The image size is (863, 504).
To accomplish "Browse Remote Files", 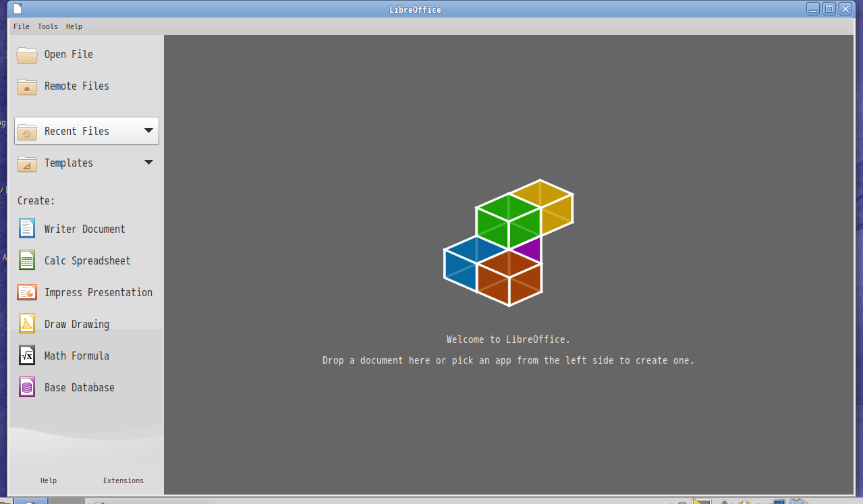I will click(86, 86).
